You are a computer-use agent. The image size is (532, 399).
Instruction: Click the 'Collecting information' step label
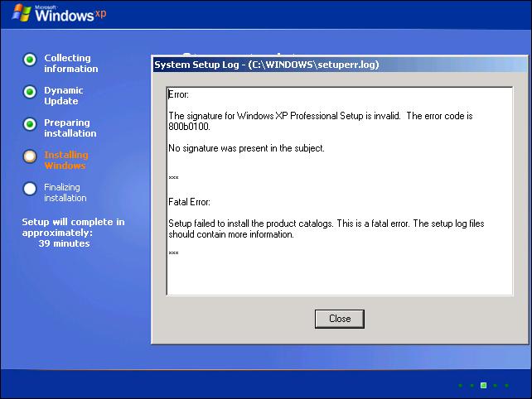(71, 63)
